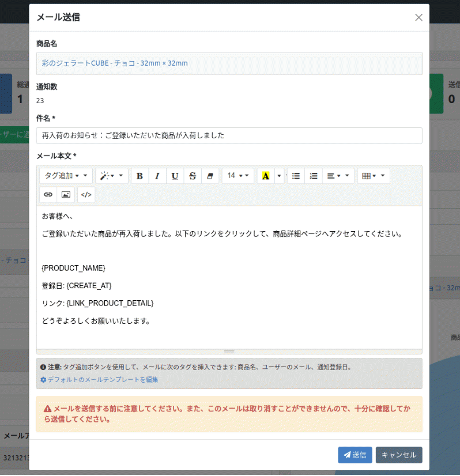Click in the mail body text area
This screenshot has width=460, height=476.
coord(229,277)
